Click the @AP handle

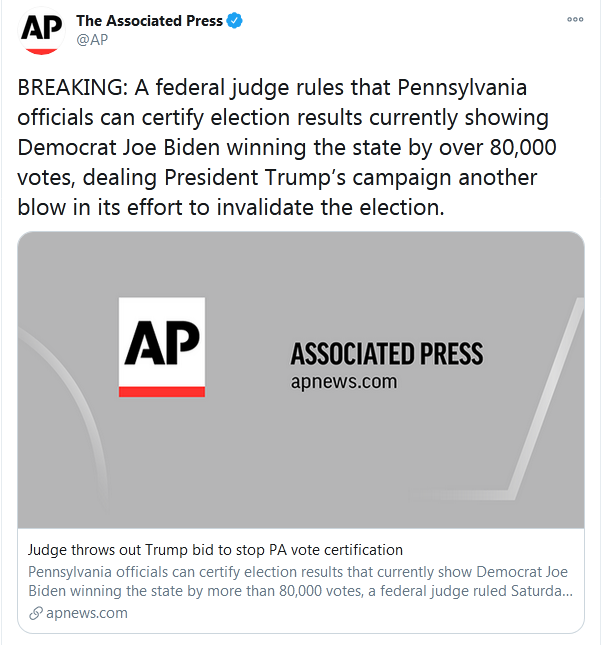point(92,40)
